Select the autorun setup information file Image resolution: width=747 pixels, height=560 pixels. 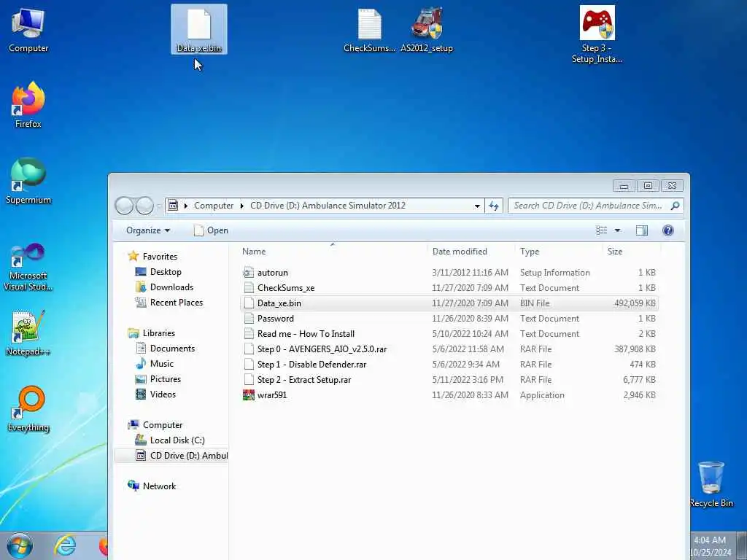pos(449,273)
